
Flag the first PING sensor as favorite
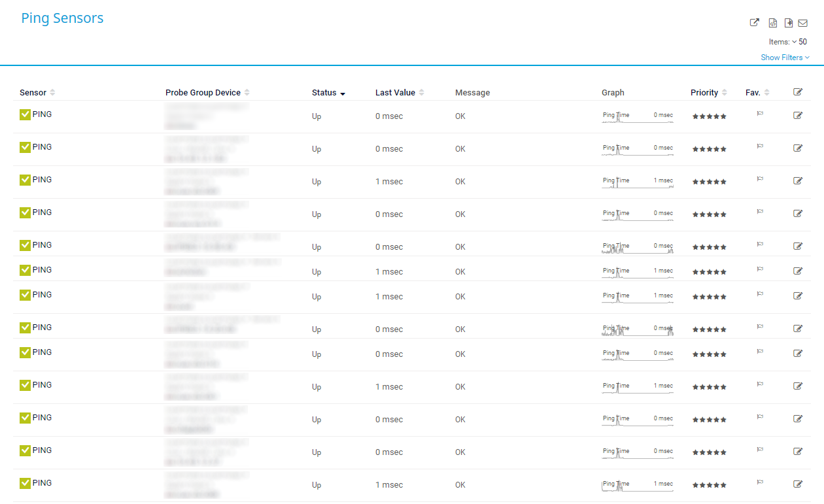coord(760,114)
